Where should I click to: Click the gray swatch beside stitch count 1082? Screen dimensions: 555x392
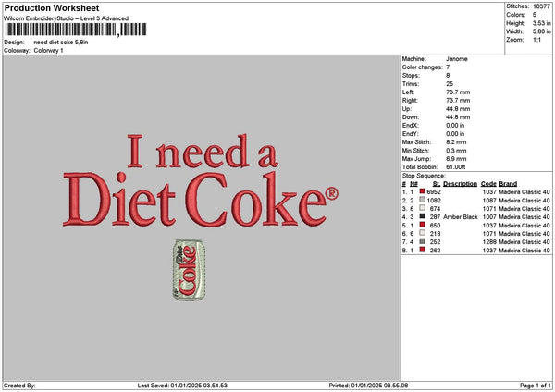point(423,200)
